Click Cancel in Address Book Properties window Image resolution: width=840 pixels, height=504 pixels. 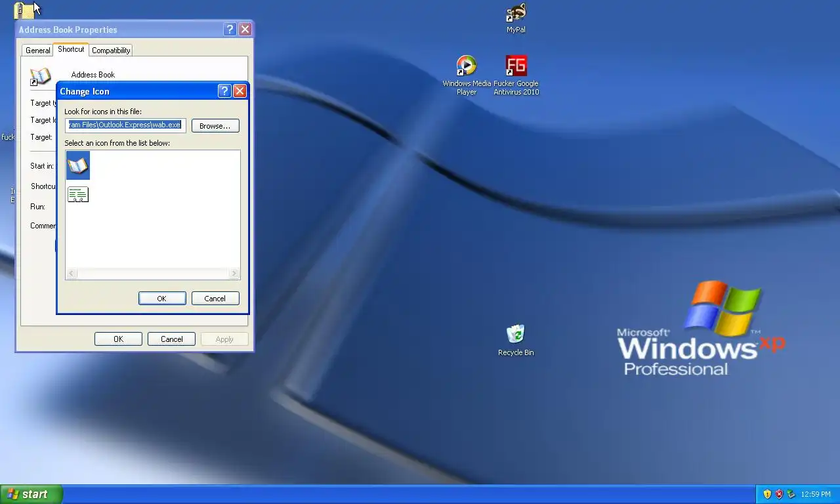point(172,339)
